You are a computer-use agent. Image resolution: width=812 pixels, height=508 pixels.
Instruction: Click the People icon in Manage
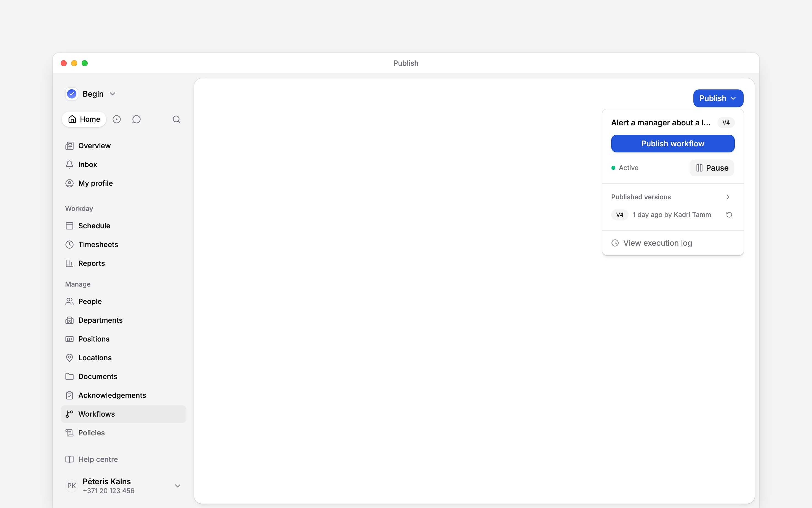click(x=70, y=301)
